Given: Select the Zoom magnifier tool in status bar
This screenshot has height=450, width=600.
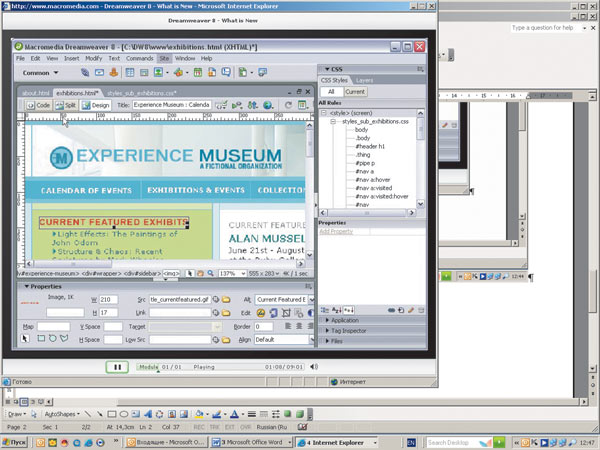Looking at the screenshot, I should click(210, 273).
